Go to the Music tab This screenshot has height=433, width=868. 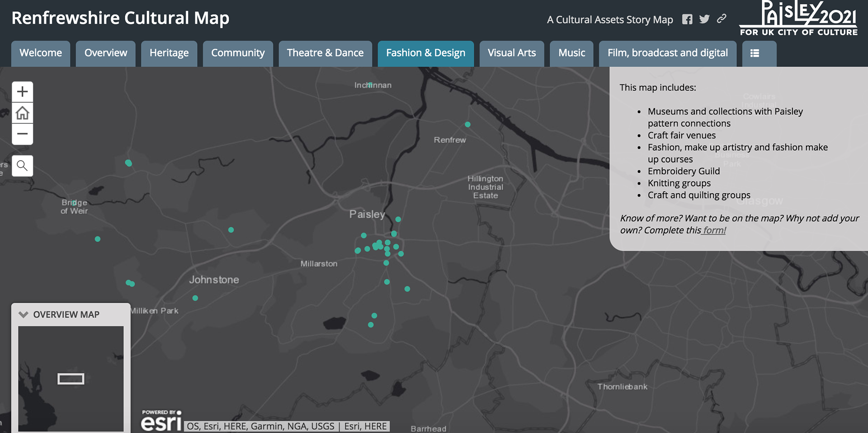571,53
